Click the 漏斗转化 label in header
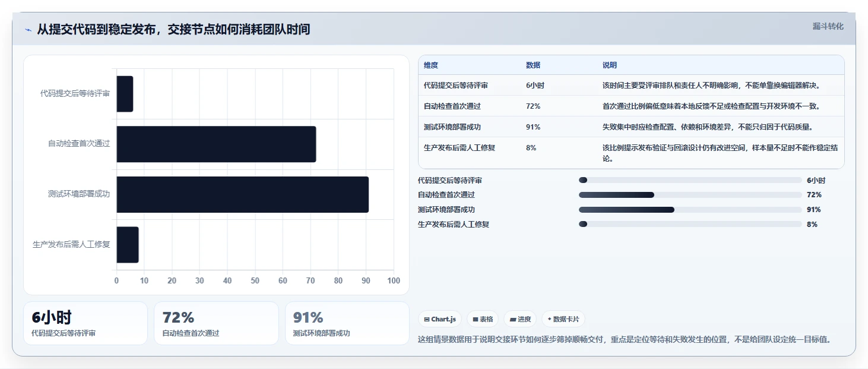 (828, 26)
